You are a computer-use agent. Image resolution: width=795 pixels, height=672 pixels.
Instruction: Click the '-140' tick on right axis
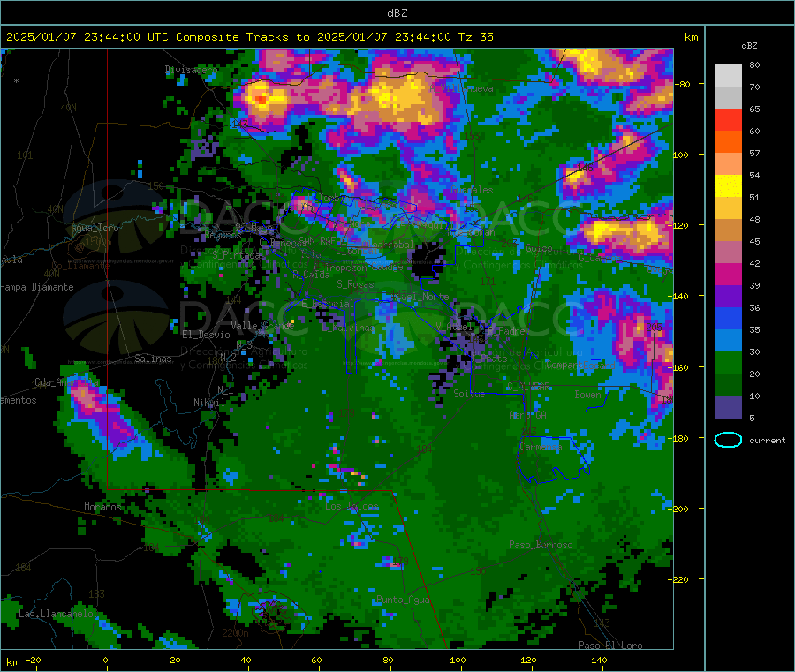(681, 296)
